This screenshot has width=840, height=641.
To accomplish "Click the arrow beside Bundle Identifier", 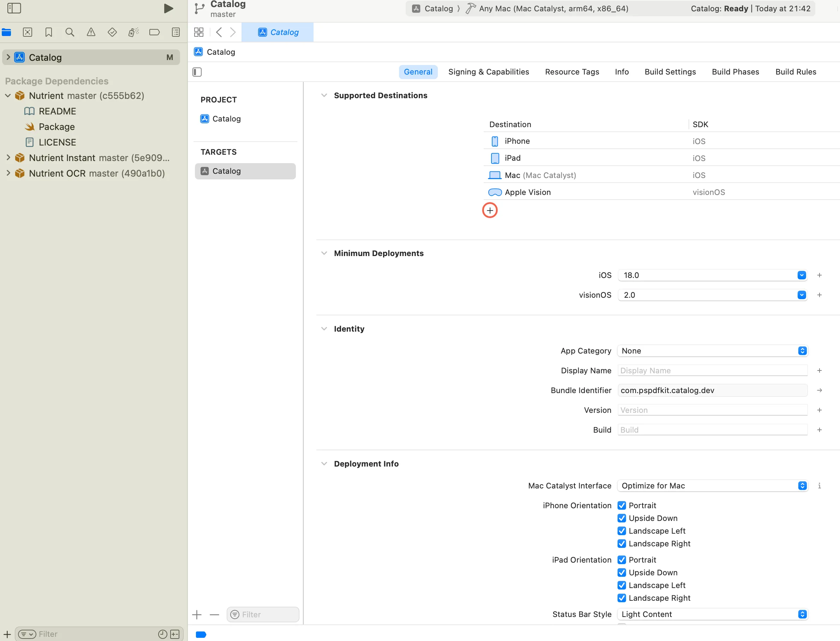I will click(x=819, y=390).
